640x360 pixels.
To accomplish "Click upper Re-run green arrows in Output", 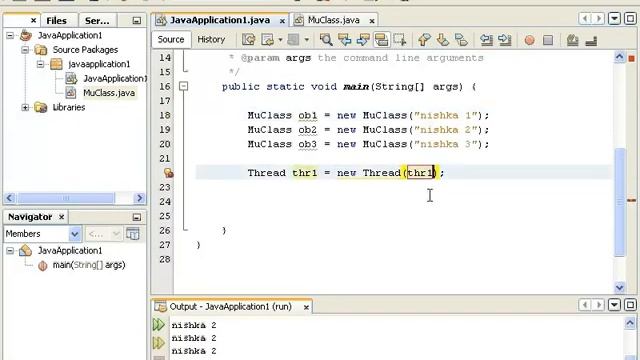I will tap(159, 325).
